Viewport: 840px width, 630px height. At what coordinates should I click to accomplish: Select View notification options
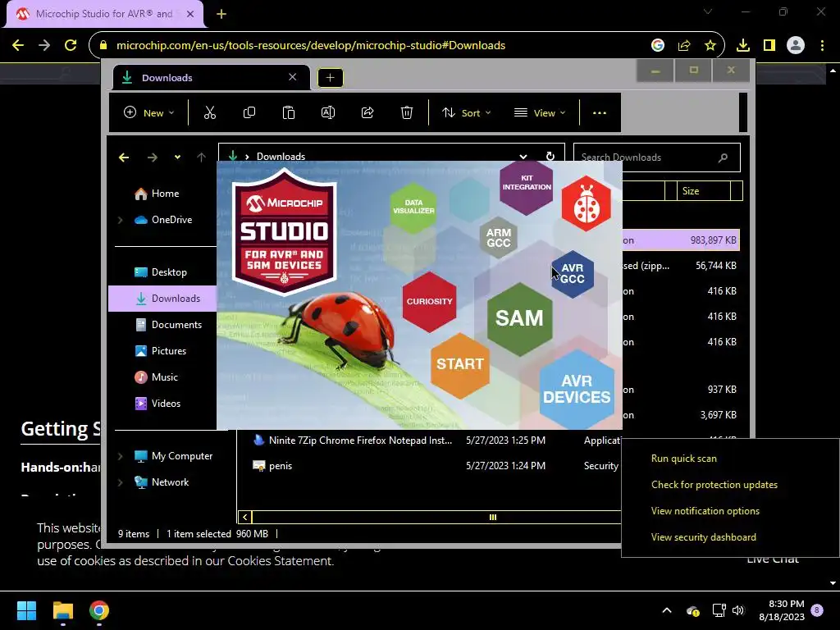point(705,511)
